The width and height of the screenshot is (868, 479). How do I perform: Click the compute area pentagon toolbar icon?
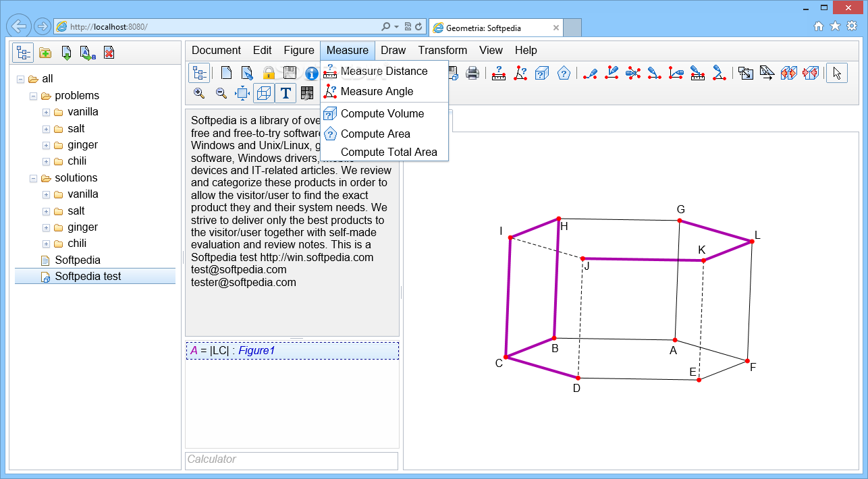coord(564,73)
